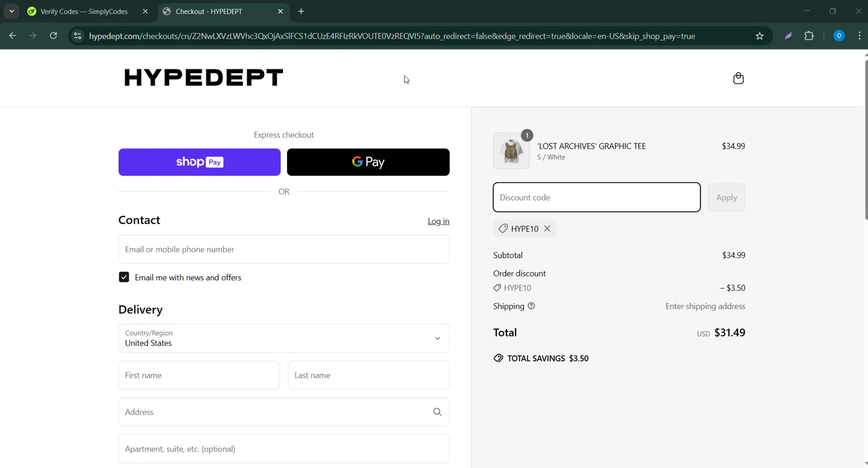Open the tab search dropdown arrow

(x=12, y=11)
